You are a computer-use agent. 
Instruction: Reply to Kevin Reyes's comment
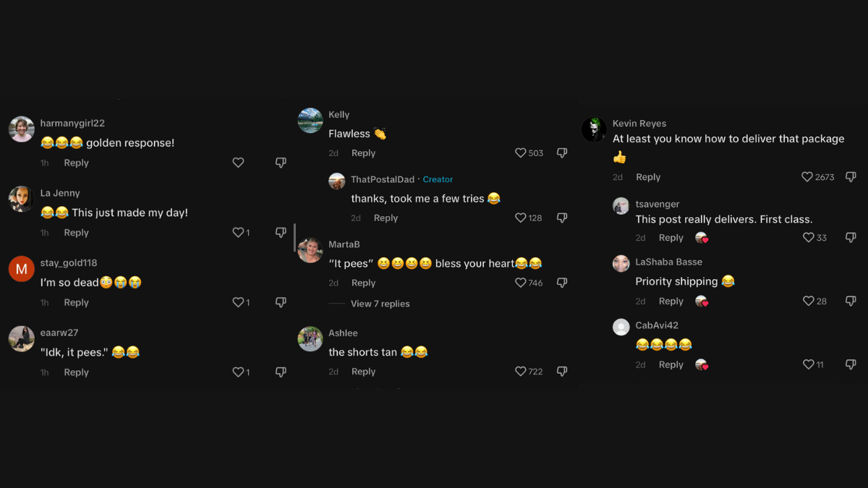[648, 177]
